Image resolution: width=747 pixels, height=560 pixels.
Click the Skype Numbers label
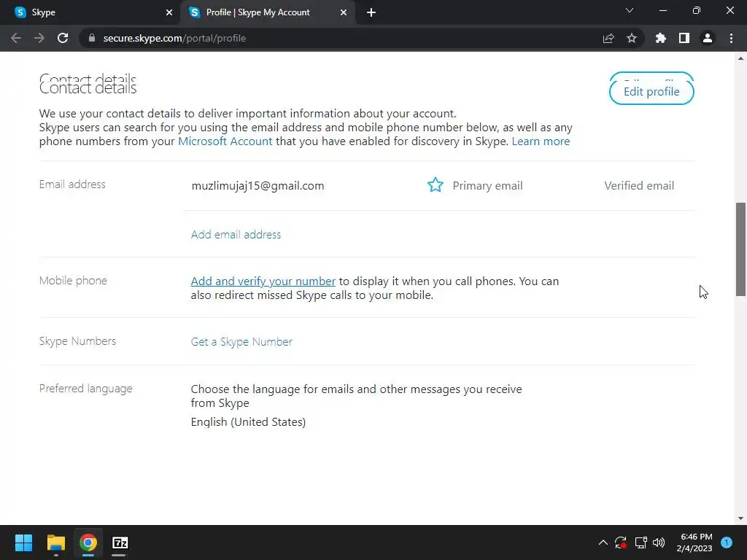(77, 341)
